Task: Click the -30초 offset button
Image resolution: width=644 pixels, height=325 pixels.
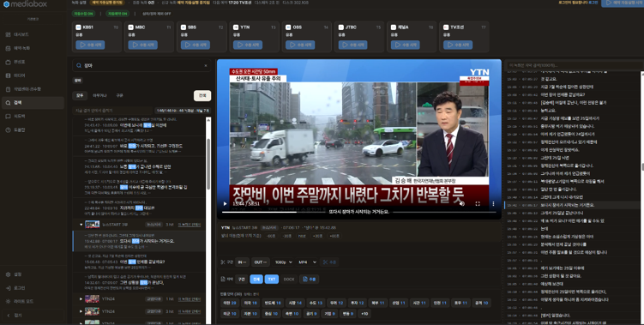Action: tap(287, 237)
